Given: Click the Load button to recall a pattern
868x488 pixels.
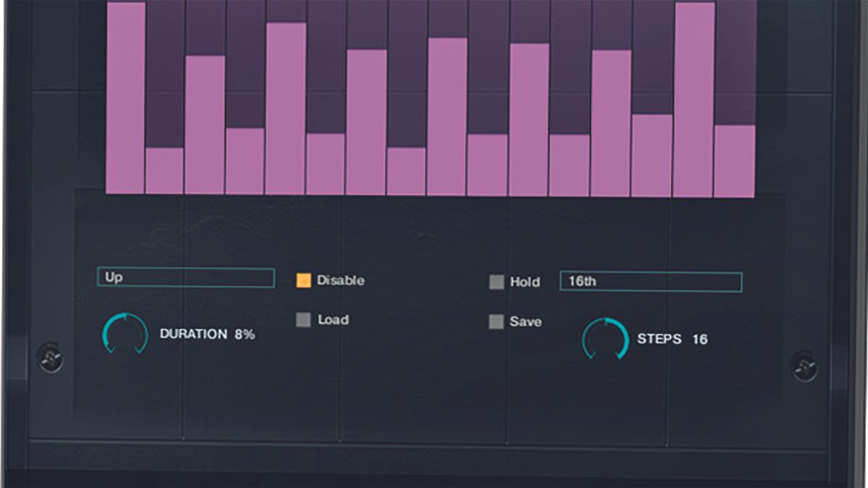Looking at the screenshot, I should (x=303, y=320).
